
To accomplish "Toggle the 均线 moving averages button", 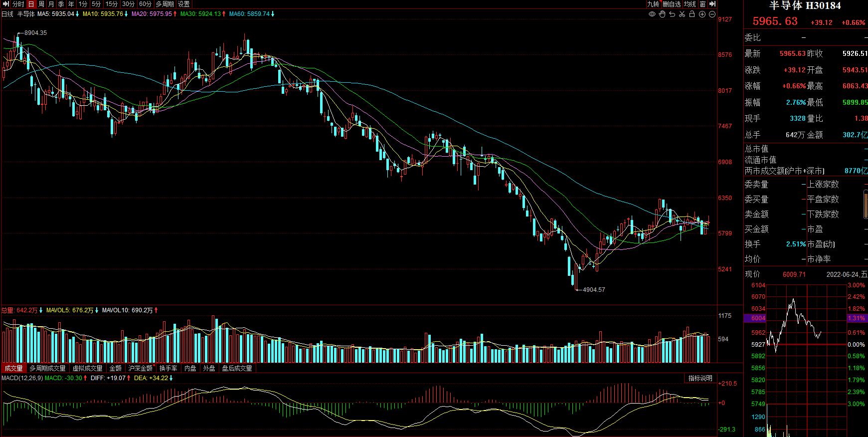I will 690,4.
